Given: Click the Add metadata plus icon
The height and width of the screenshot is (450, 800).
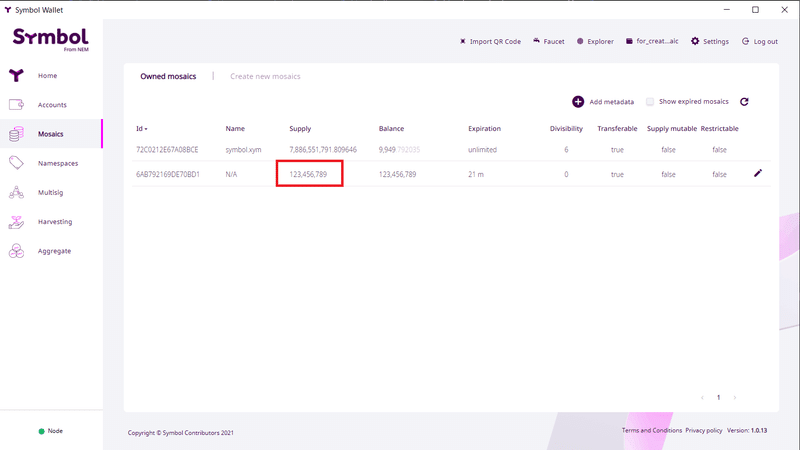Looking at the screenshot, I should [578, 102].
